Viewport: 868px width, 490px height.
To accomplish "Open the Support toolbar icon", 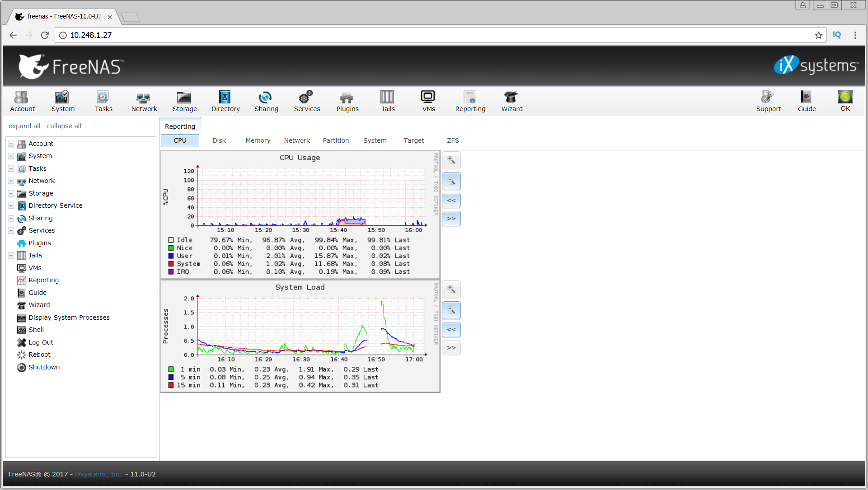I will coord(768,101).
